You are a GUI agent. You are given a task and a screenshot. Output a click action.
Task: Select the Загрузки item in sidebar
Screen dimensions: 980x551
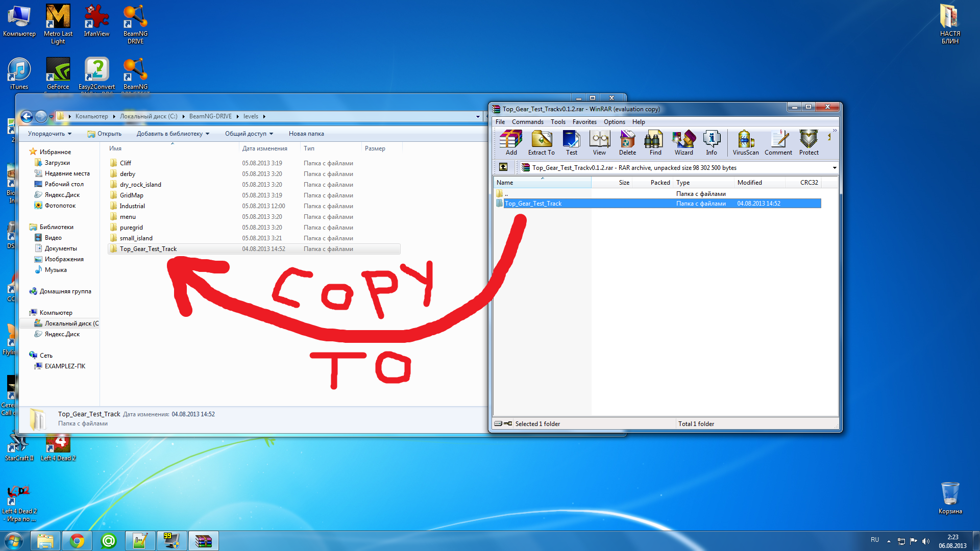(x=57, y=163)
